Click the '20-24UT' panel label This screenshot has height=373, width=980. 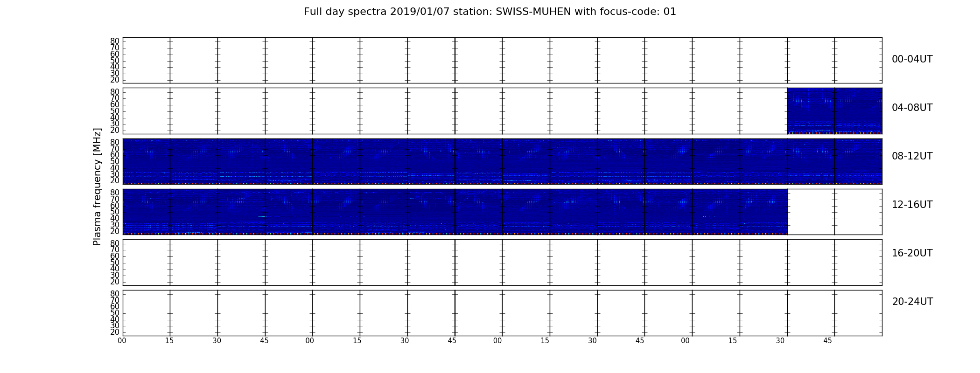912,302
